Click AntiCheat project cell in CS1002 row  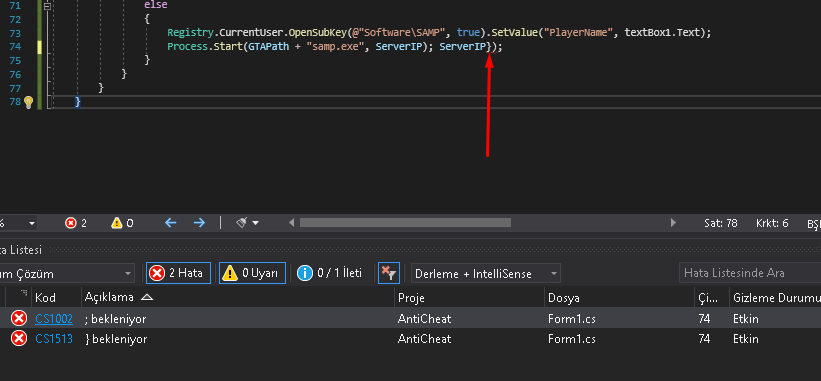click(425, 319)
